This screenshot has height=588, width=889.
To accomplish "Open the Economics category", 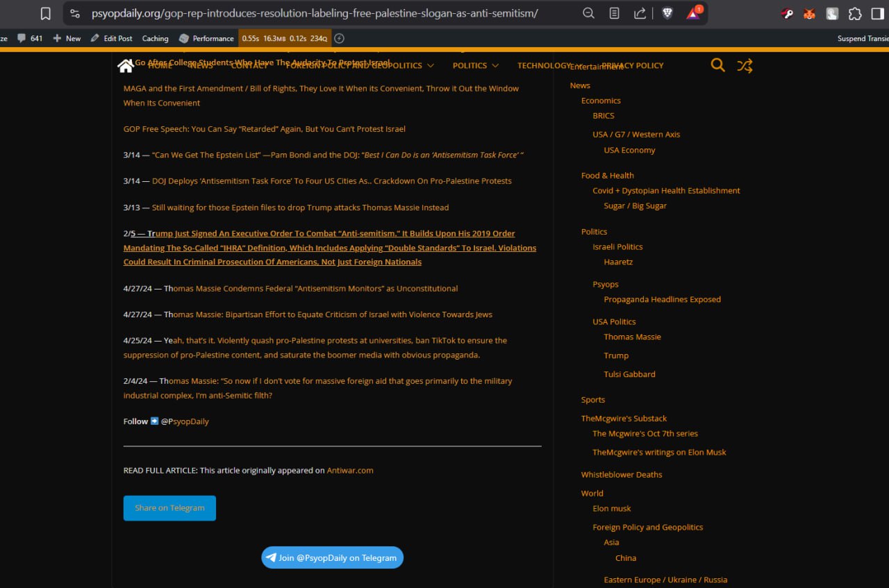I will (601, 101).
